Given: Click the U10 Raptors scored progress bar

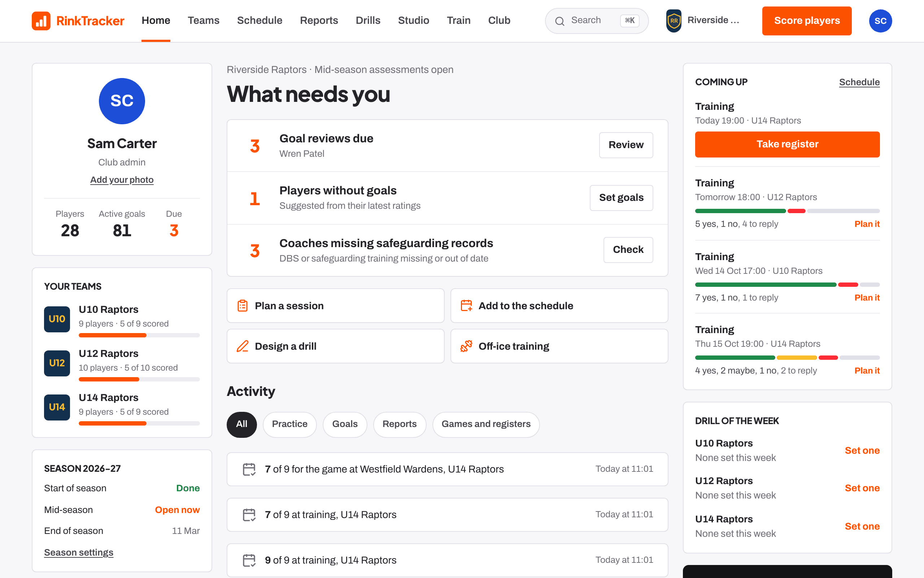Looking at the screenshot, I should (x=139, y=335).
